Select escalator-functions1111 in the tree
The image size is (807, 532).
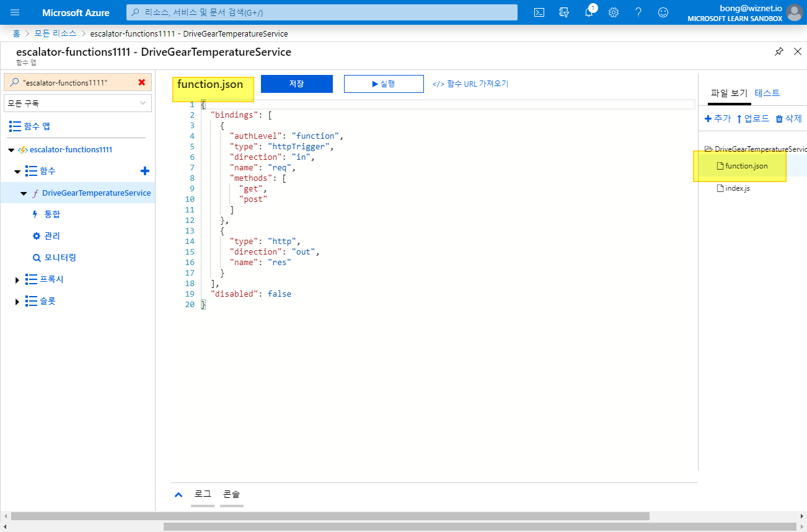71,150
